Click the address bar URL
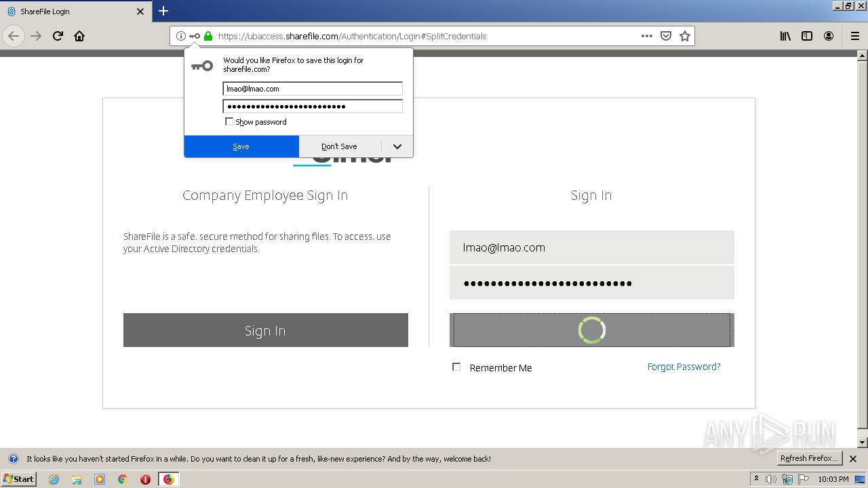868x488 pixels. [x=352, y=36]
